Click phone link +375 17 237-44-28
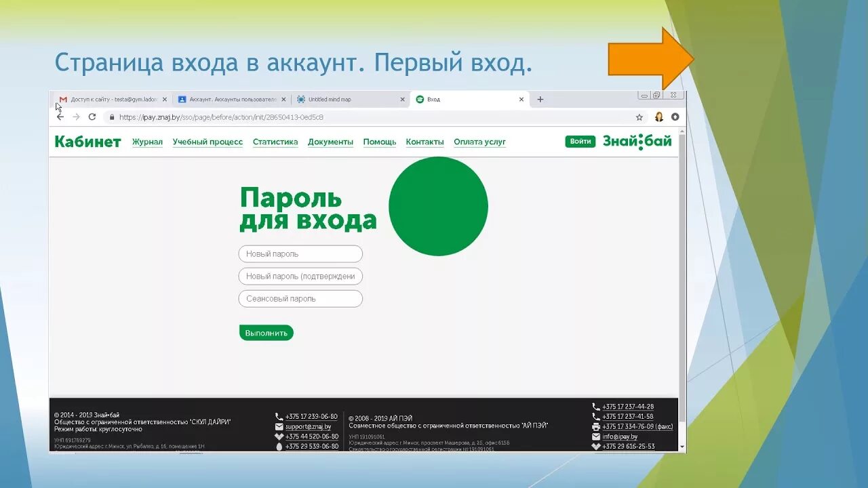This screenshot has height=488, width=868. pyautogui.click(x=628, y=407)
